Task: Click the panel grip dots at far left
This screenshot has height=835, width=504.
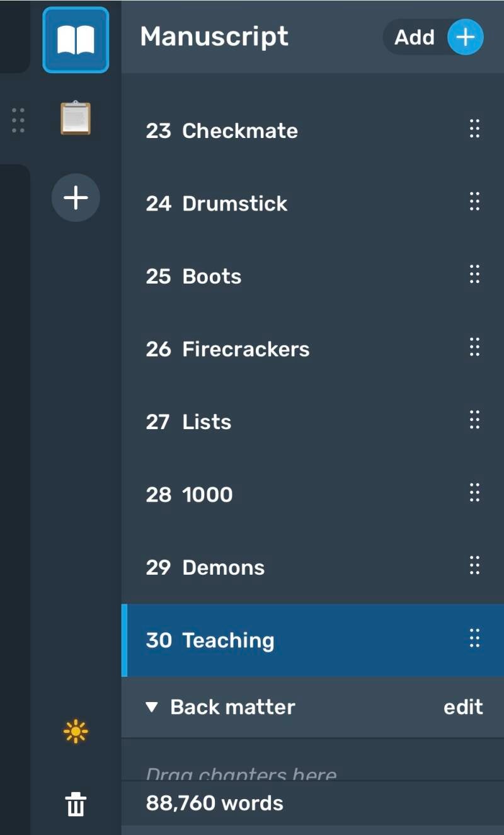Action: (18, 120)
